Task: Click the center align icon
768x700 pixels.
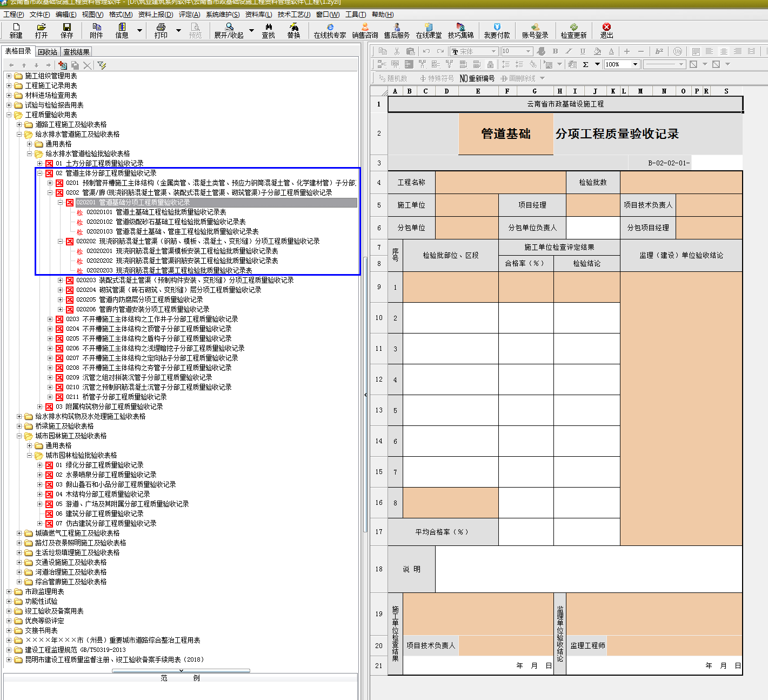Action: 724,51
